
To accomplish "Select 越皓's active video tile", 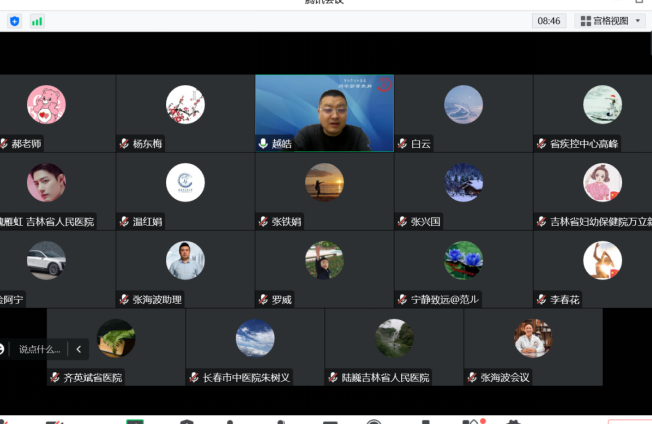I will click(324, 112).
